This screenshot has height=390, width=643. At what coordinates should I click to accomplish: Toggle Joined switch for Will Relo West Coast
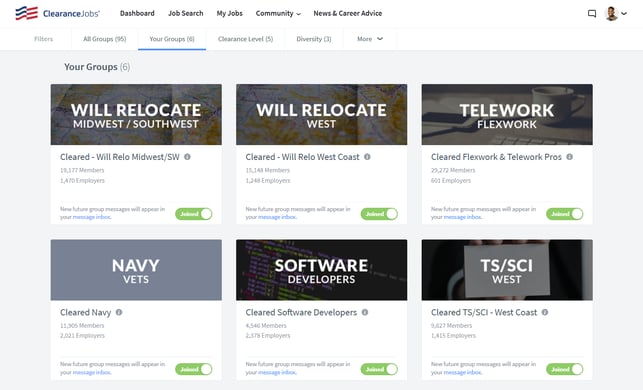379,214
